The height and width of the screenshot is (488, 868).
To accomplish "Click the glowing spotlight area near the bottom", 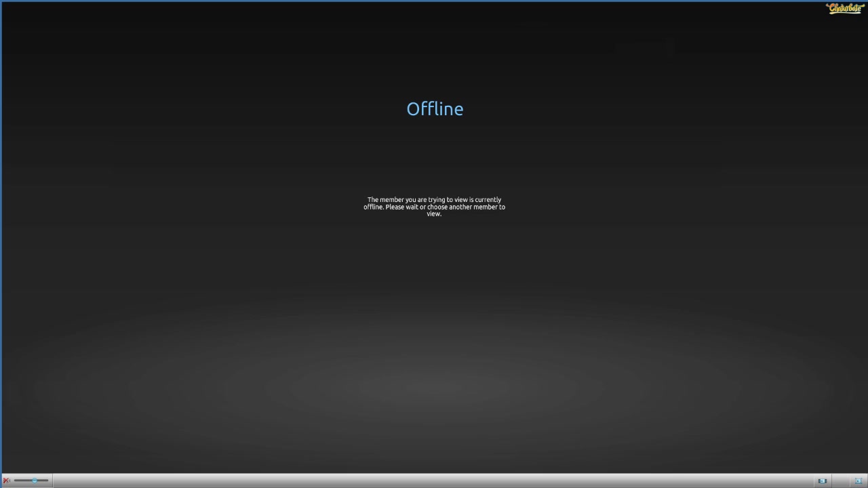I will click(434, 388).
